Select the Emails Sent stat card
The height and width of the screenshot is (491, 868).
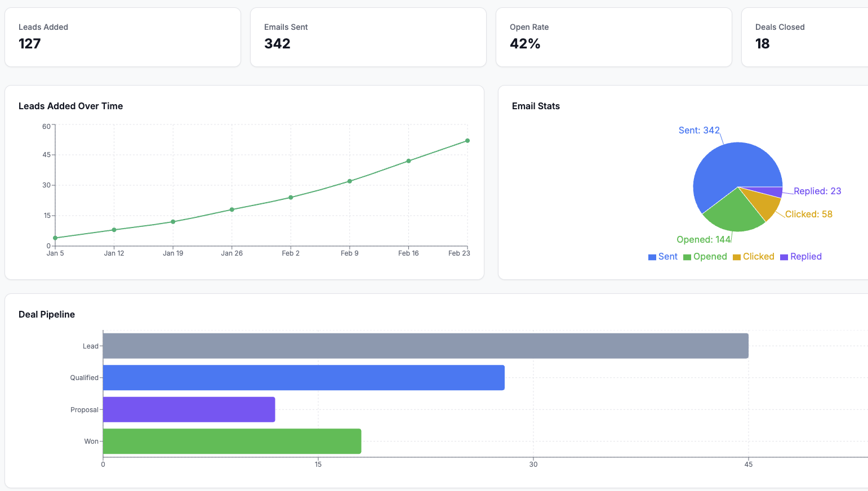tap(368, 37)
